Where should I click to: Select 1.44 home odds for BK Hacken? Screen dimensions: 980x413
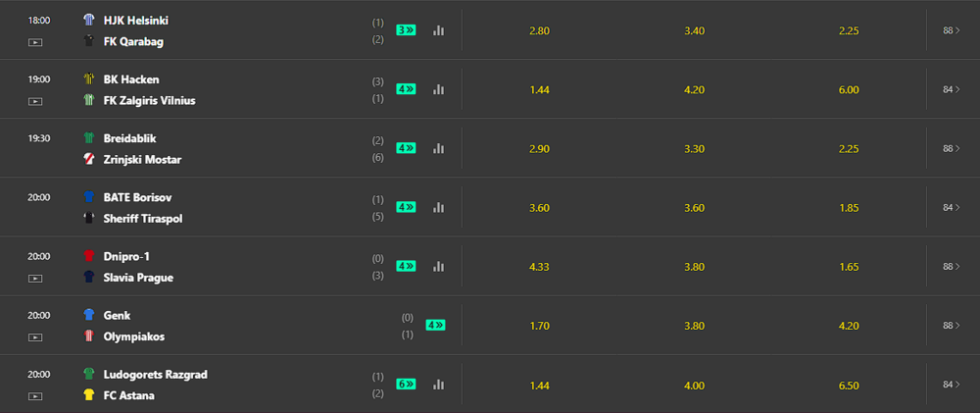pyautogui.click(x=539, y=89)
